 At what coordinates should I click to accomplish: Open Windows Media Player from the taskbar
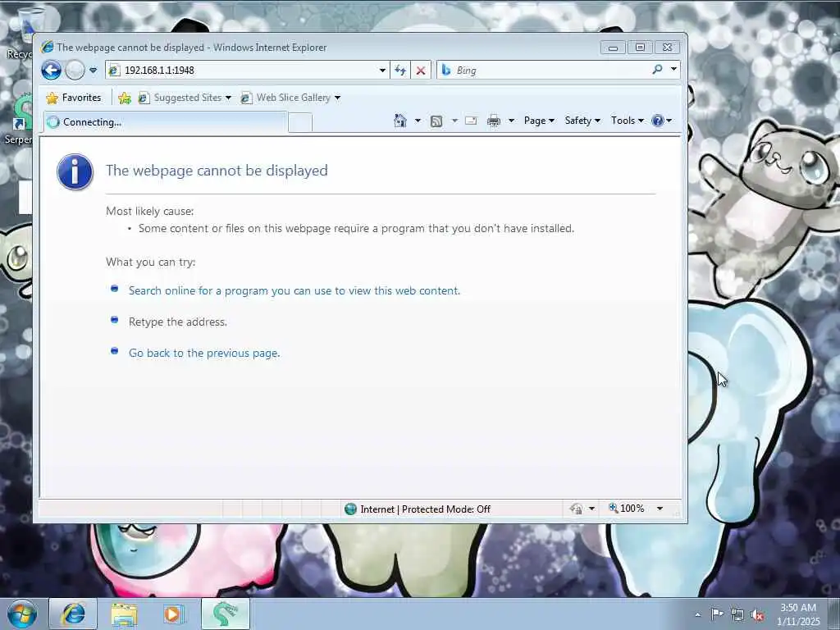point(172,614)
